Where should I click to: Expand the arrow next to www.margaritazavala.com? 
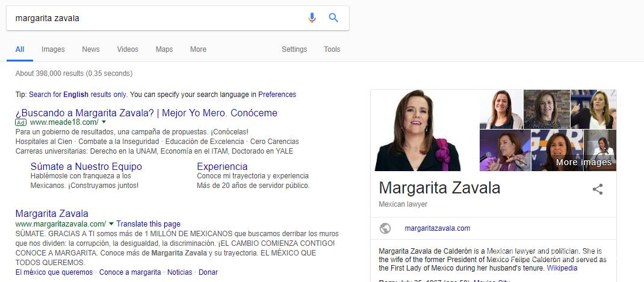tap(111, 224)
